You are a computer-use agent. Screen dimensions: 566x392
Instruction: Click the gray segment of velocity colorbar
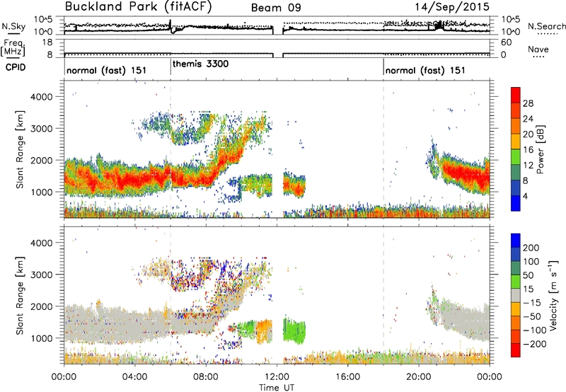pos(516,295)
